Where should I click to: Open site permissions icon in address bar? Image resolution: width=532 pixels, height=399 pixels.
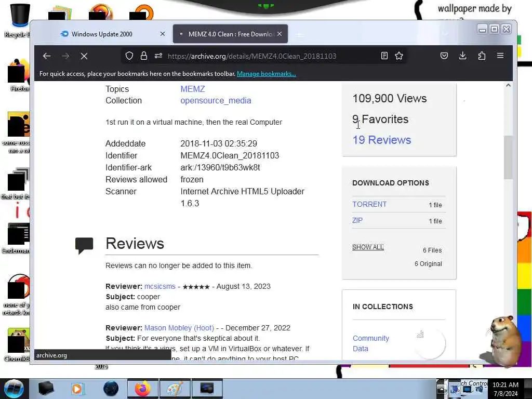pos(158,56)
